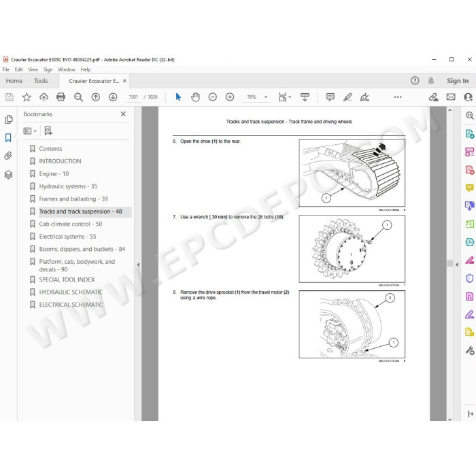The width and height of the screenshot is (476, 476).
Task: Share a link to file
Action: point(433,97)
